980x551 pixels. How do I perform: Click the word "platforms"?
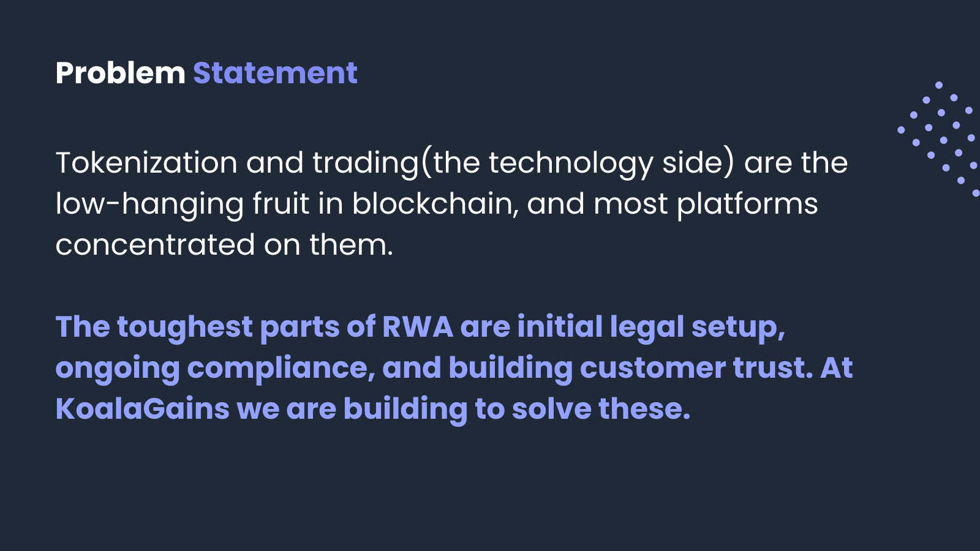coord(747,204)
